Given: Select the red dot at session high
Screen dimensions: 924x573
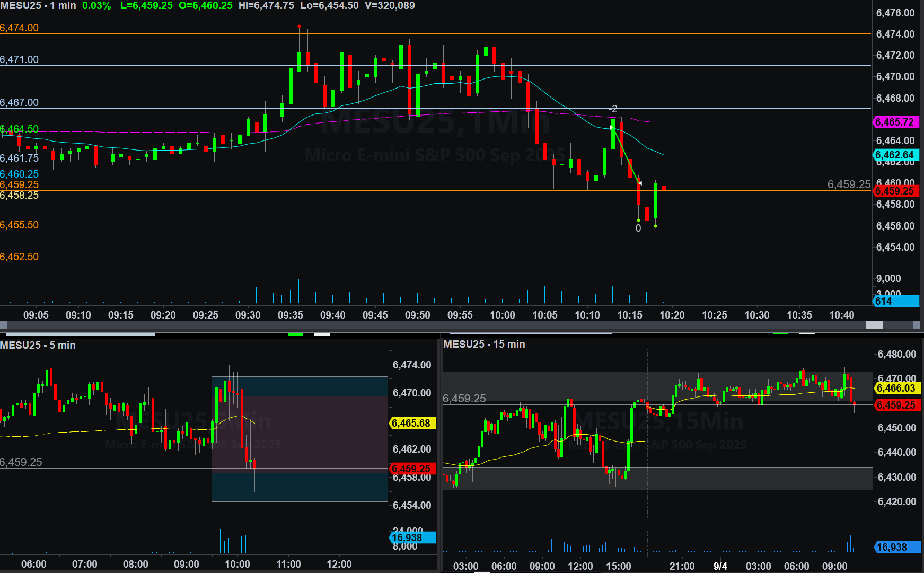Looking at the screenshot, I should [299, 26].
